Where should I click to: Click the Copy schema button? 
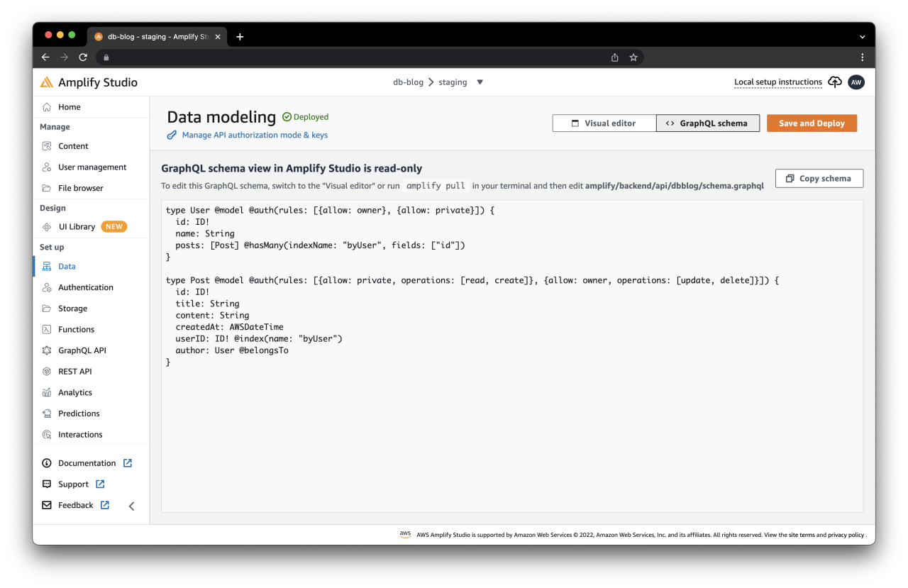(x=819, y=179)
